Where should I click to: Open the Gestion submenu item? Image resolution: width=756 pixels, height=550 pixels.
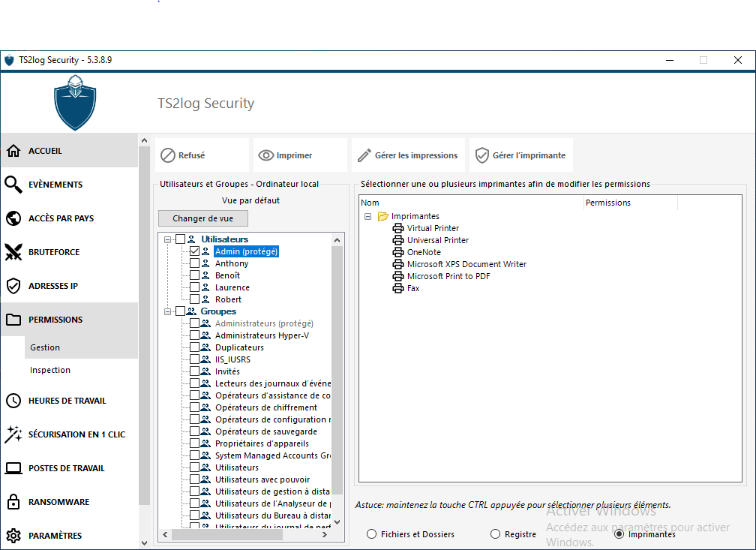coord(81,347)
